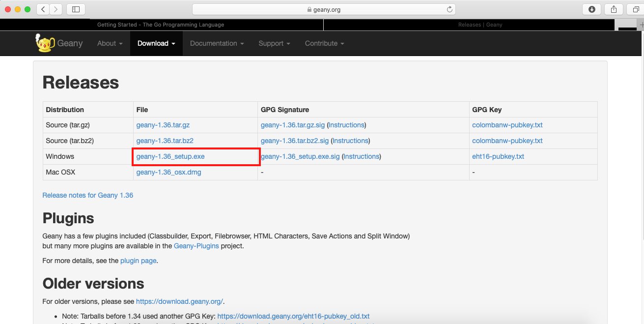The image size is (644, 324).
Task: Click the lock icon in the address bar
Action: pos(308,9)
